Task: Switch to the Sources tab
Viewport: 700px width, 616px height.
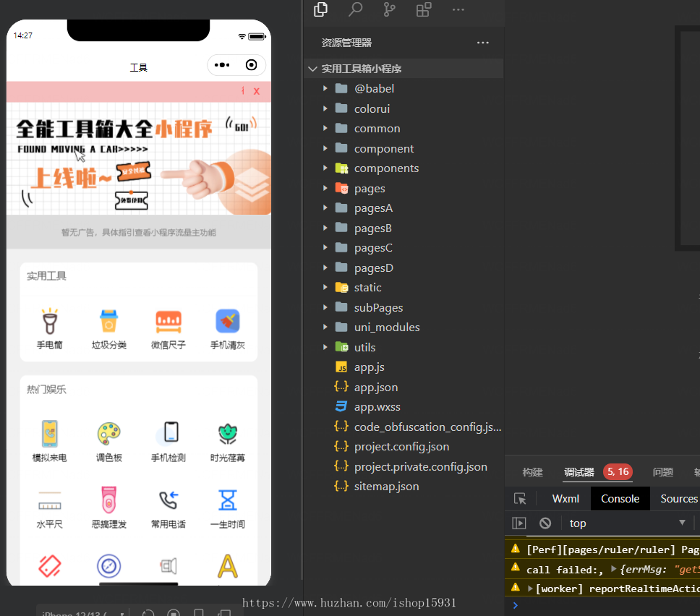Action: coord(678,499)
